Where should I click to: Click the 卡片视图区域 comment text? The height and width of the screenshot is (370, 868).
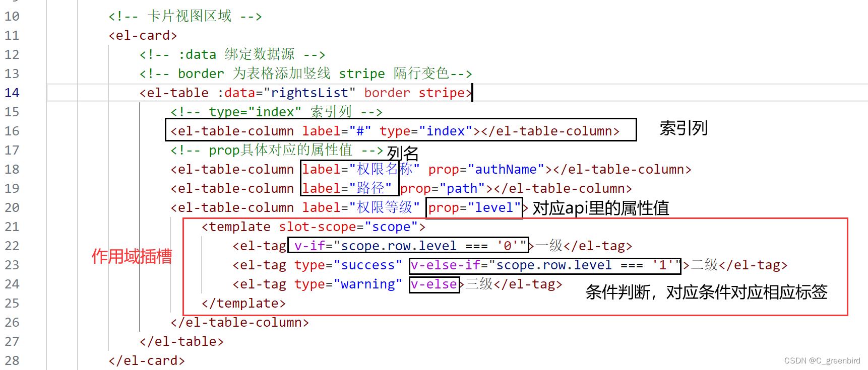point(190,16)
